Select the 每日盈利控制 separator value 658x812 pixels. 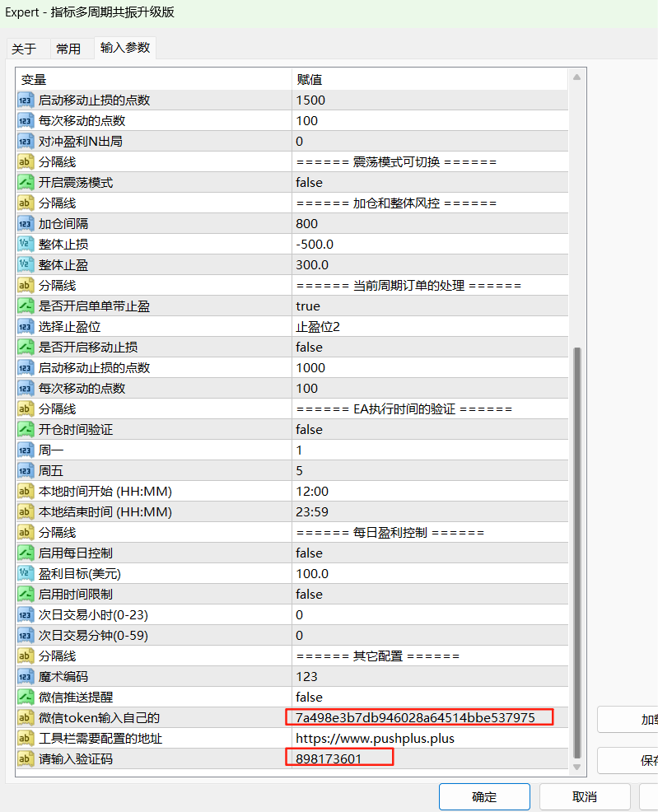click(x=430, y=532)
